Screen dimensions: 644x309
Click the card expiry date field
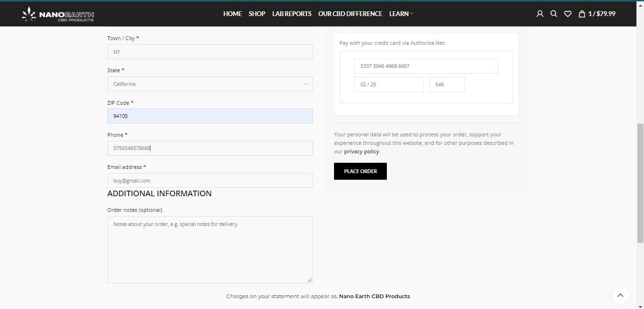[388, 84]
